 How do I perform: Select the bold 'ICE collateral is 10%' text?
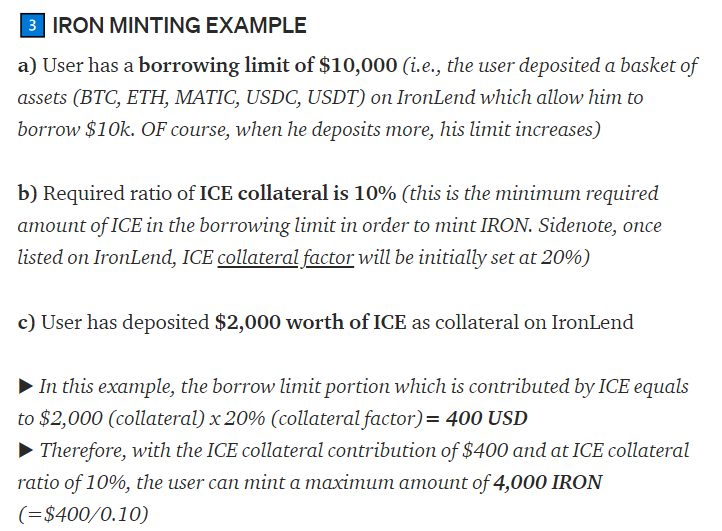point(297,193)
